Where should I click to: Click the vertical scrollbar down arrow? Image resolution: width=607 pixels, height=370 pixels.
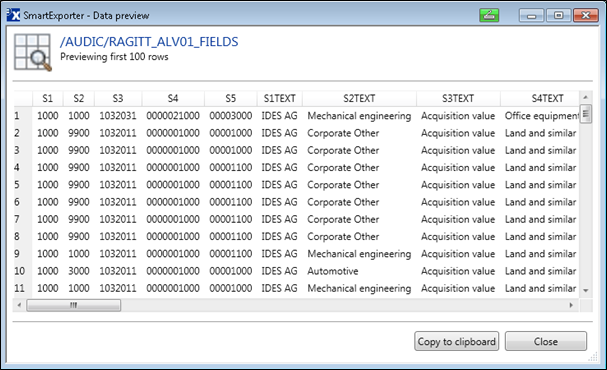click(586, 290)
